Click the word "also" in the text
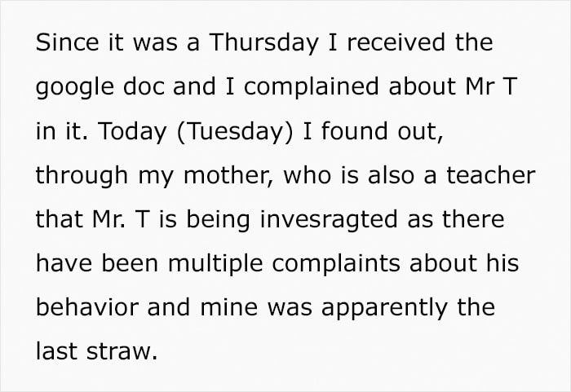 tap(391, 175)
